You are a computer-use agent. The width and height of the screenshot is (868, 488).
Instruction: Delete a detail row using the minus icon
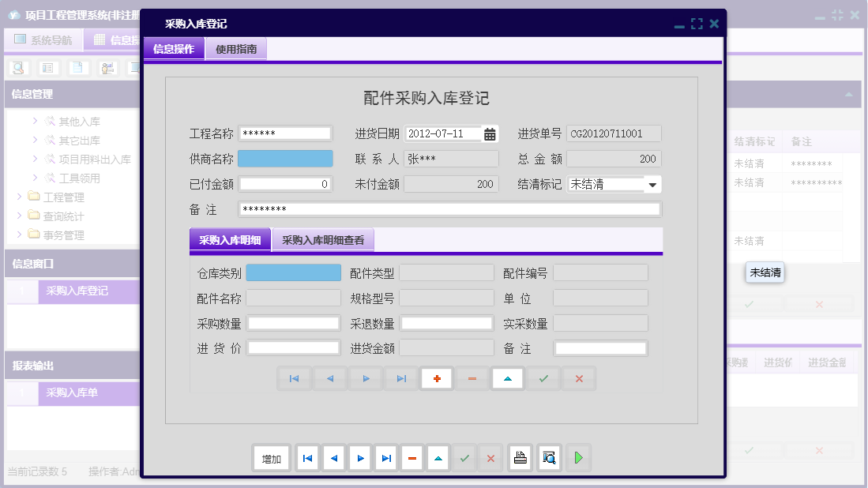[x=472, y=378]
